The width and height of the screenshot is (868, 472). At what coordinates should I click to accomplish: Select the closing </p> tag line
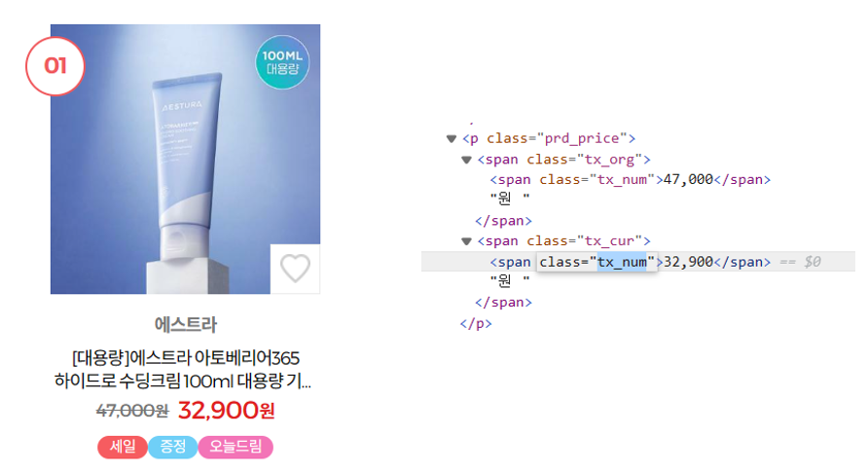476,324
